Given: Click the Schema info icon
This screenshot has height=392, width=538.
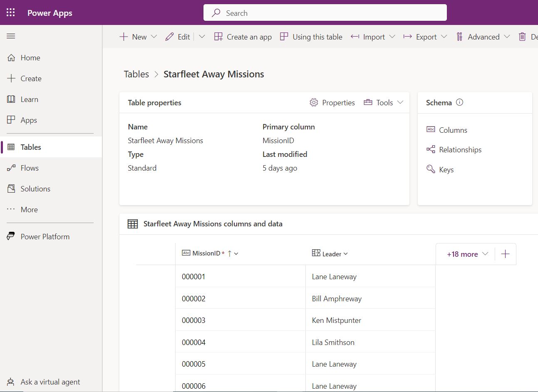Looking at the screenshot, I should click(x=459, y=102).
